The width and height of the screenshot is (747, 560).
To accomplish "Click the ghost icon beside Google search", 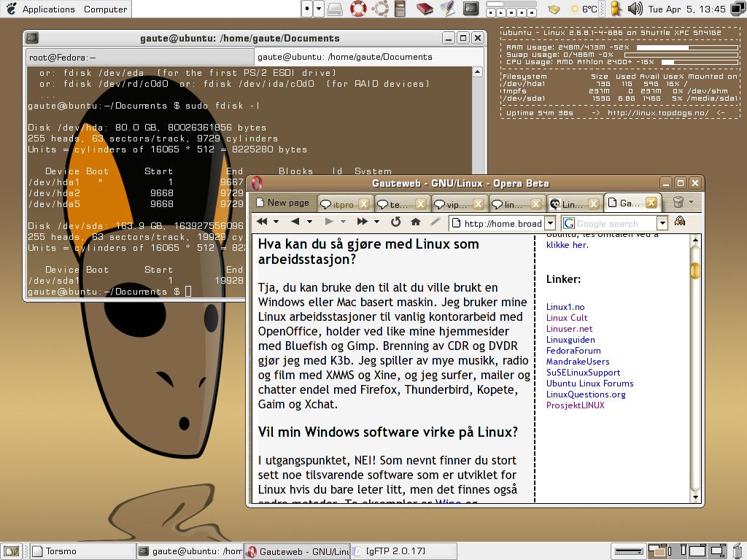I will click(680, 222).
